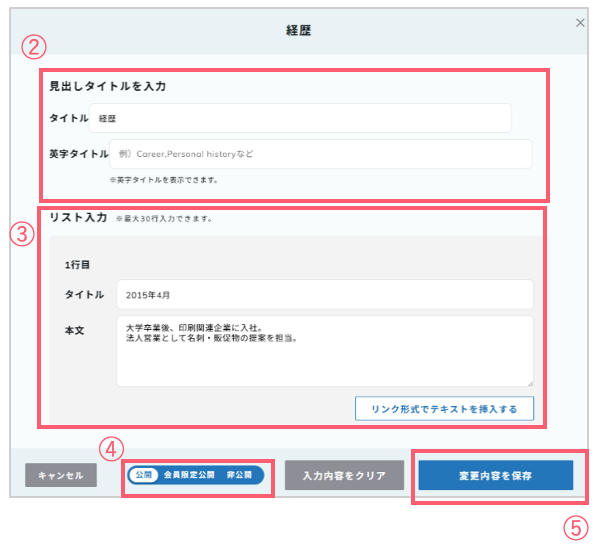
Task: Click the 英字タイトル field label
Action: click(x=79, y=154)
